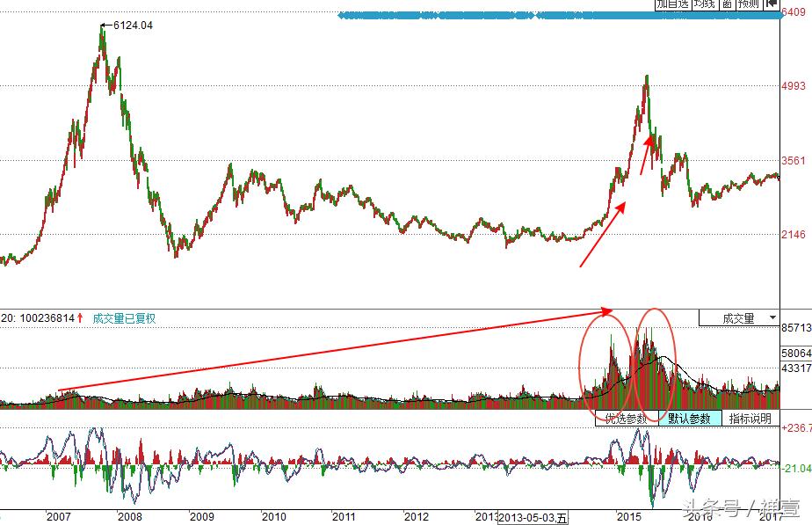Click the 2015 year label on the time axis
Screen dimensions: 812x525
pyautogui.click(x=628, y=517)
